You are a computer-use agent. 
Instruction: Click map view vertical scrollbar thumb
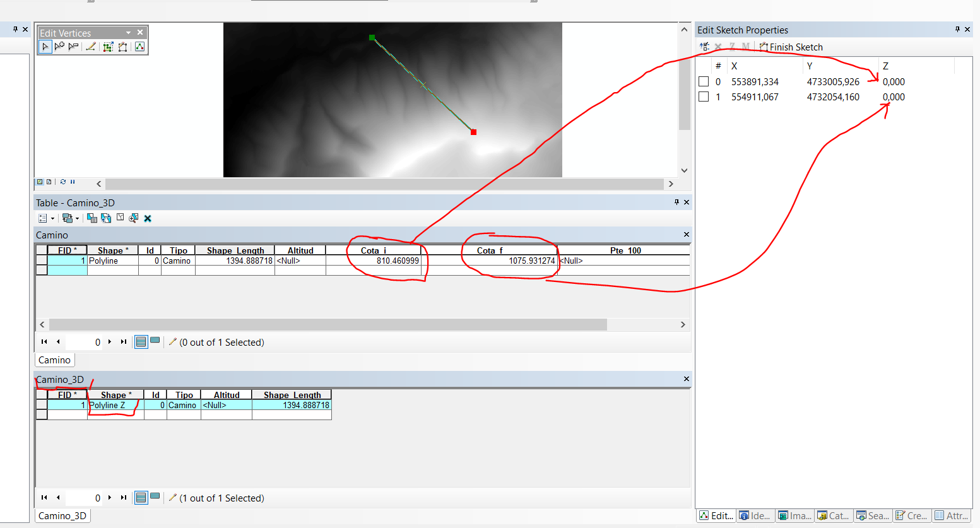click(685, 82)
